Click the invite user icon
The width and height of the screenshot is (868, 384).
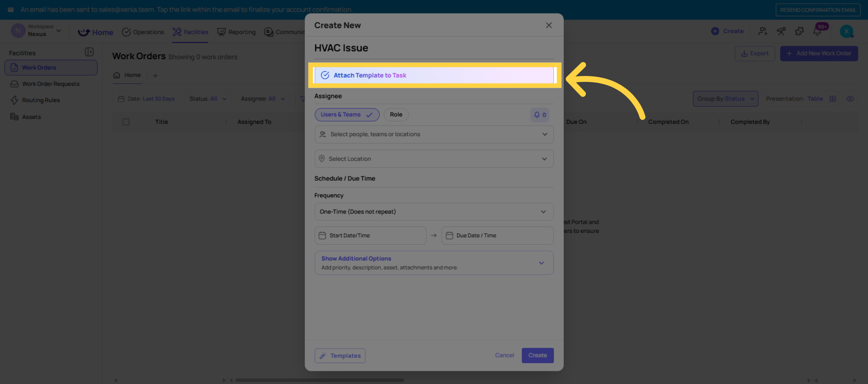click(763, 31)
